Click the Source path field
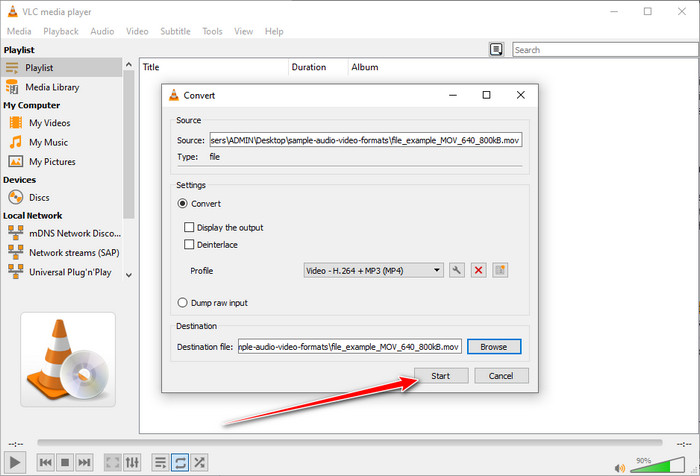 click(366, 140)
